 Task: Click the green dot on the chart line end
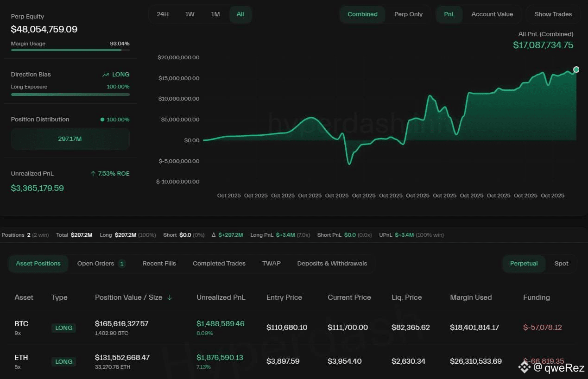point(576,69)
